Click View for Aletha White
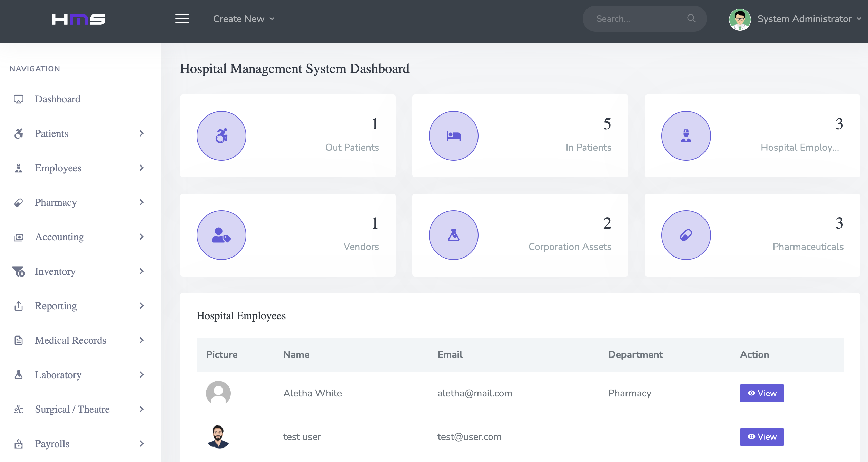Viewport: 868px width, 462px height. 762,393
